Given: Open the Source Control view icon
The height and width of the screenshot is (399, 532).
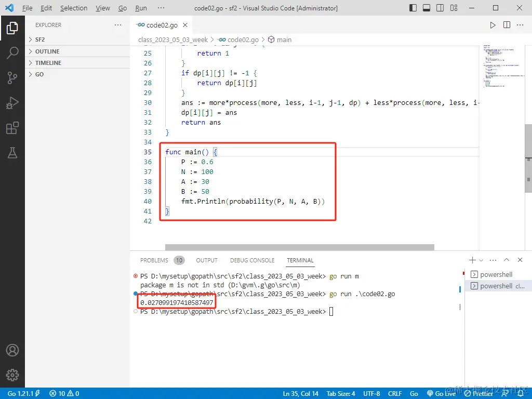Looking at the screenshot, I should 12,78.
